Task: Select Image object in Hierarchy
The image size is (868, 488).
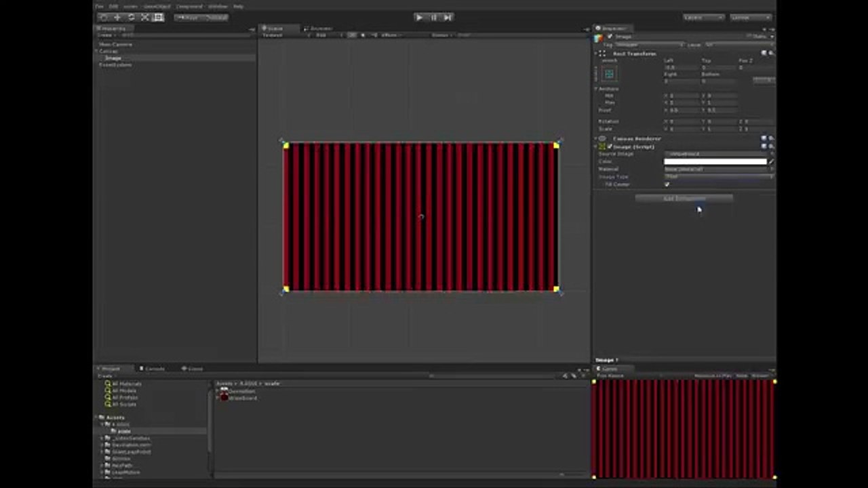Action: (113, 58)
